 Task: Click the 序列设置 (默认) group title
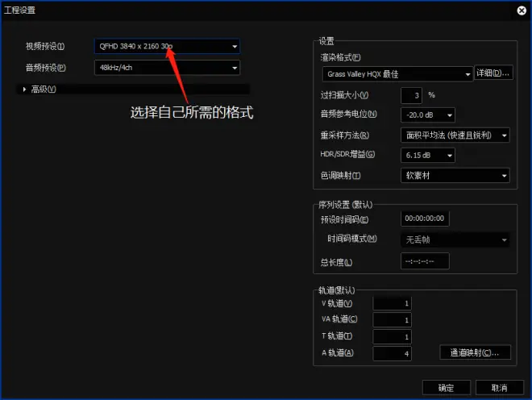(x=345, y=205)
